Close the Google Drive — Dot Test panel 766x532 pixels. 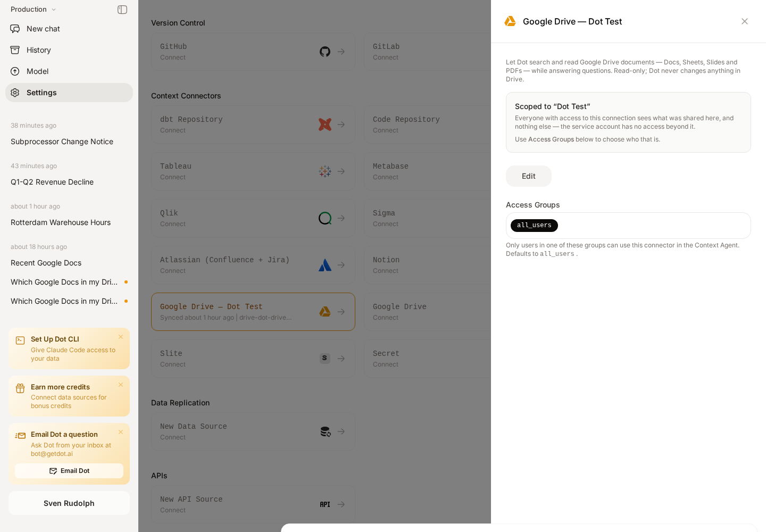[x=745, y=21]
